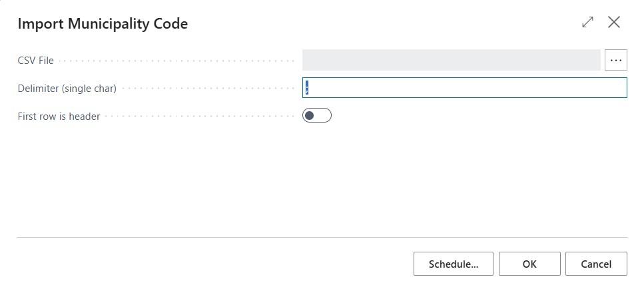The height and width of the screenshot is (291, 644).
Task: Click the X icon in the dialog header
Action: (614, 22)
